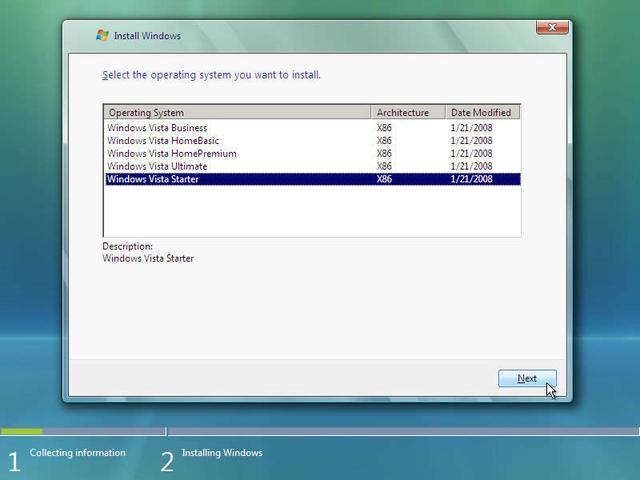Screen dimensions: 640x480
Task: Click the Next button
Action: point(527,378)
